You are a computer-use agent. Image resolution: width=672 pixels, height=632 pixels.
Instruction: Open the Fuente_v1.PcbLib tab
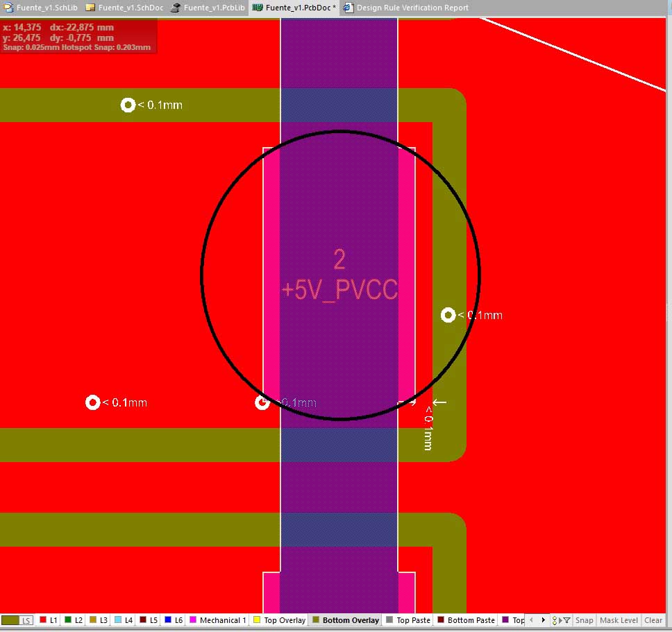[x=207, y=8]
